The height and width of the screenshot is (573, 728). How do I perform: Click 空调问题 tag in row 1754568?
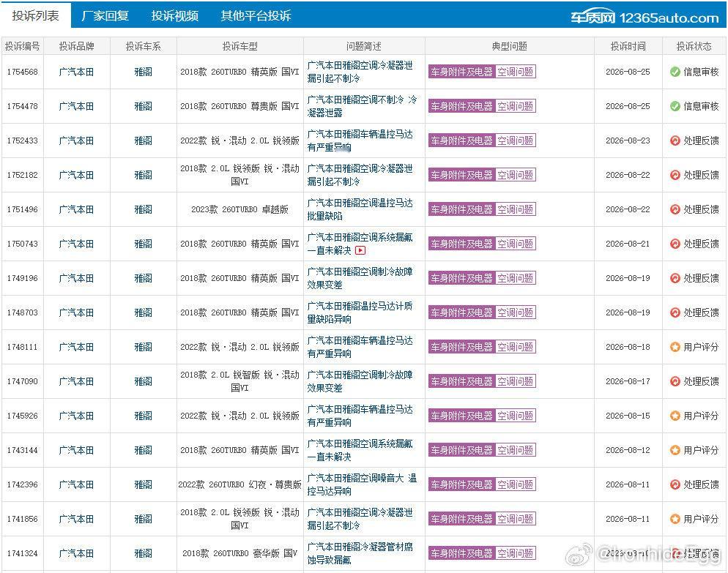pyautogui.click(x=516, y=72)
